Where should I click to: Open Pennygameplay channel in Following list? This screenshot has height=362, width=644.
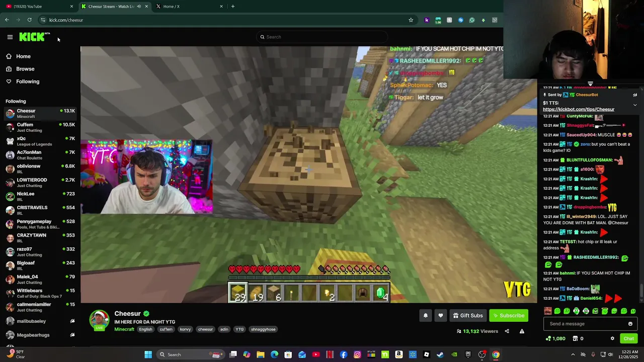[x=40, y=224]
